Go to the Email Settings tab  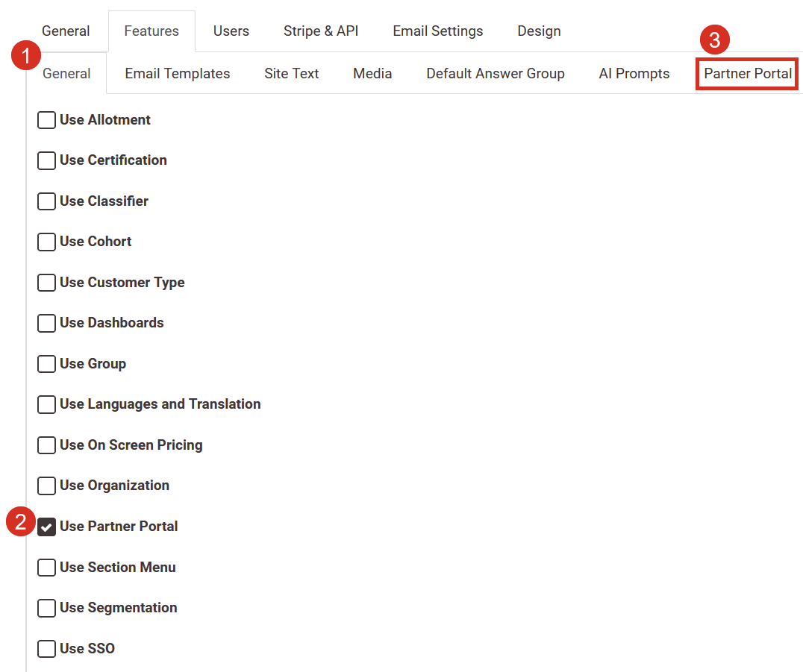pyautogui.click(x=438, y=31)
